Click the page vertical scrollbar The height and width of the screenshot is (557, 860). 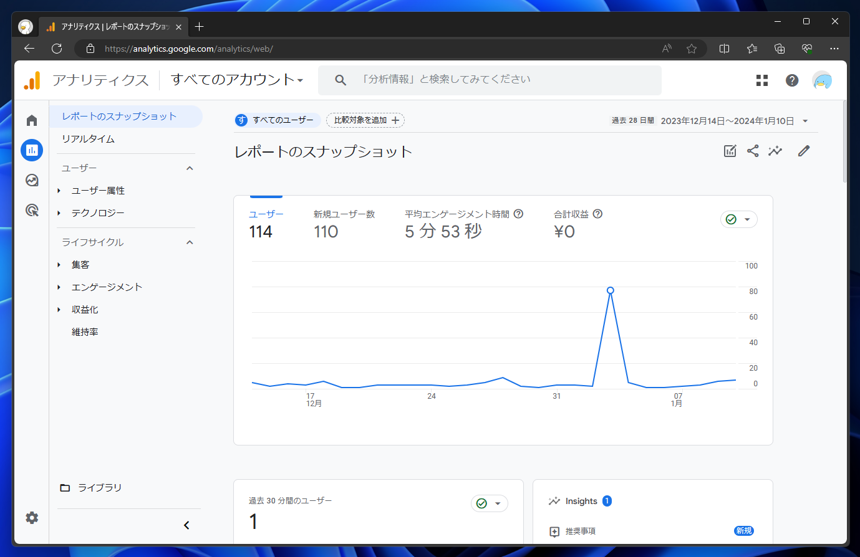[845, 141]
